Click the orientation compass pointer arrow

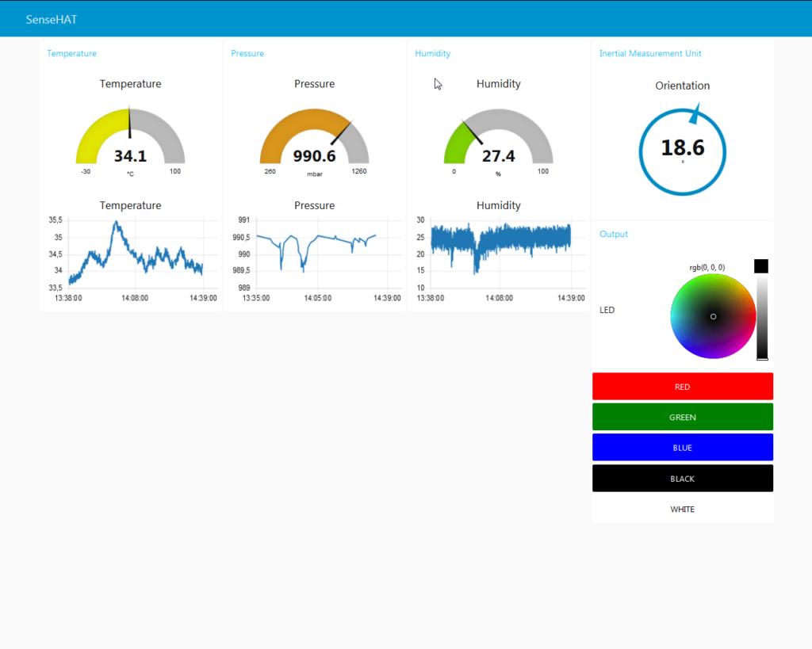click(695, 114)
